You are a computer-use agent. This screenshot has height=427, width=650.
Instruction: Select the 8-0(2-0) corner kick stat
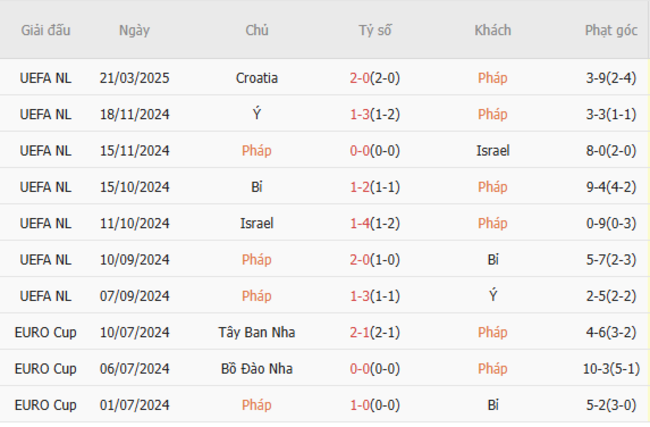coord(611,150)
